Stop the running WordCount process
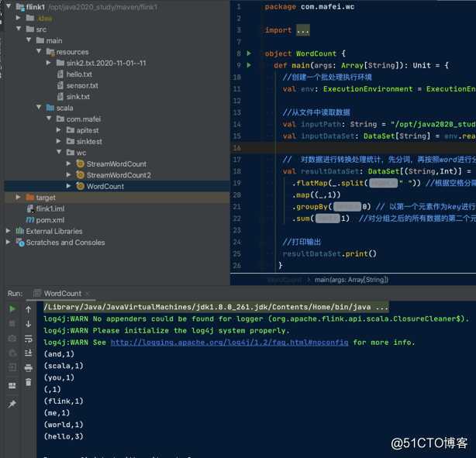This screenshot has width=476, height=458. pos(12,323)
